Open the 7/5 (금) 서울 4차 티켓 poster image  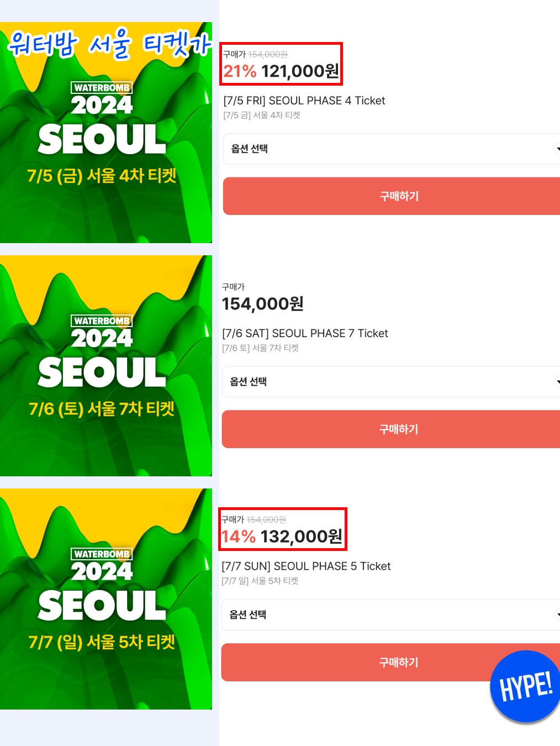[x=106, y=133]
